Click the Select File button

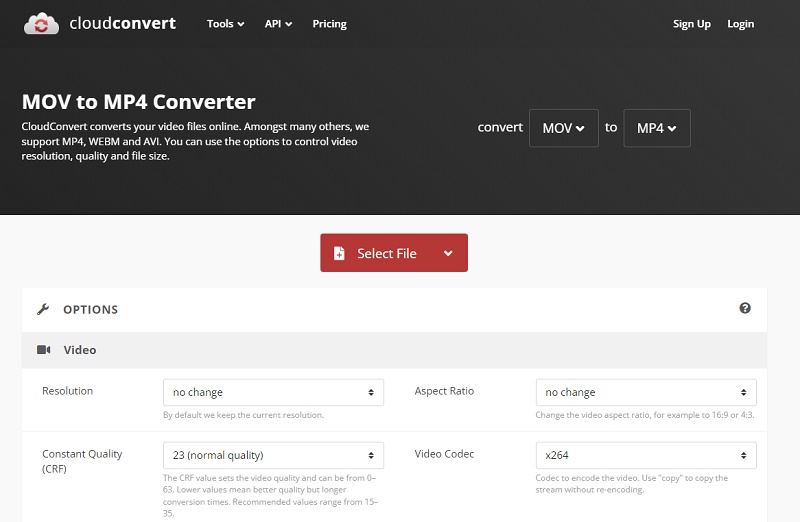pos(394,253)
